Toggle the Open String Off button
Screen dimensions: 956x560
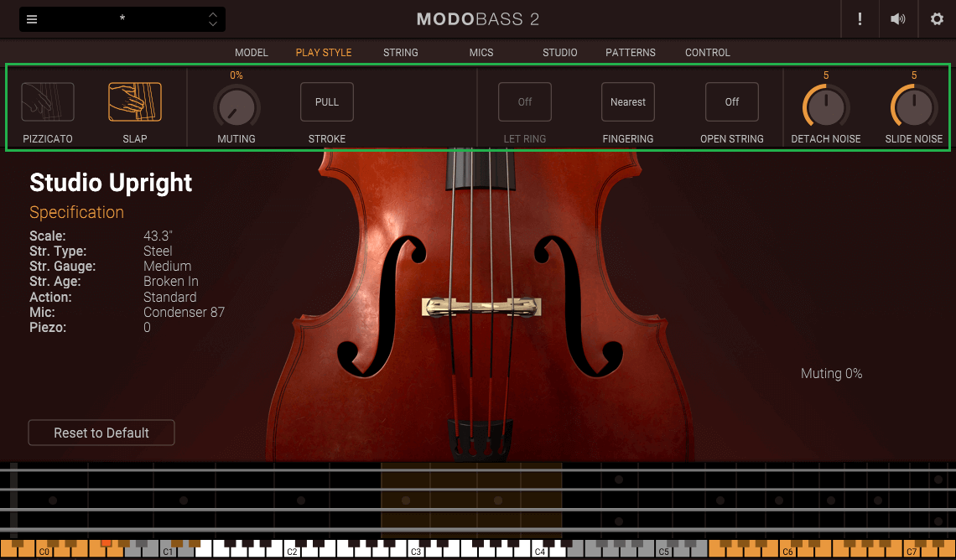(731, 101)
